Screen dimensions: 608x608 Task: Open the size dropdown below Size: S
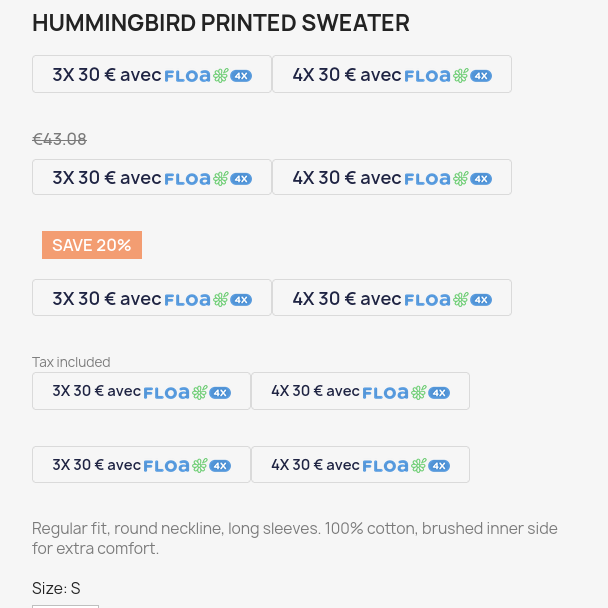[65, 604]
